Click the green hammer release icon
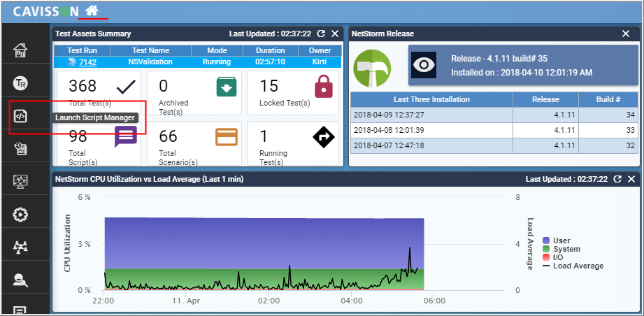The height and width of the screenshot is (316, 644). [372, 68]
